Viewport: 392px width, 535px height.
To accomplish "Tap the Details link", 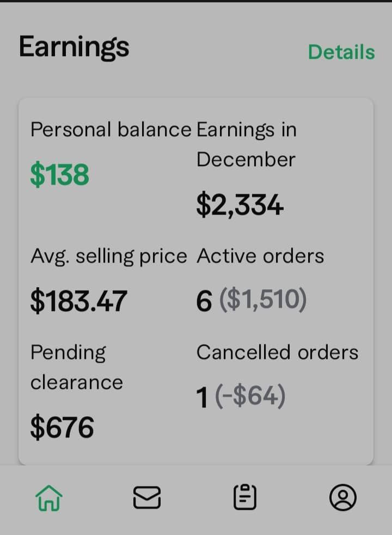I will [x=341, y=52].
